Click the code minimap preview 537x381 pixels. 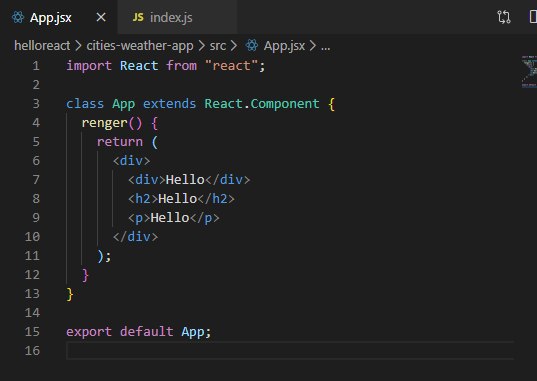[529, 72]
